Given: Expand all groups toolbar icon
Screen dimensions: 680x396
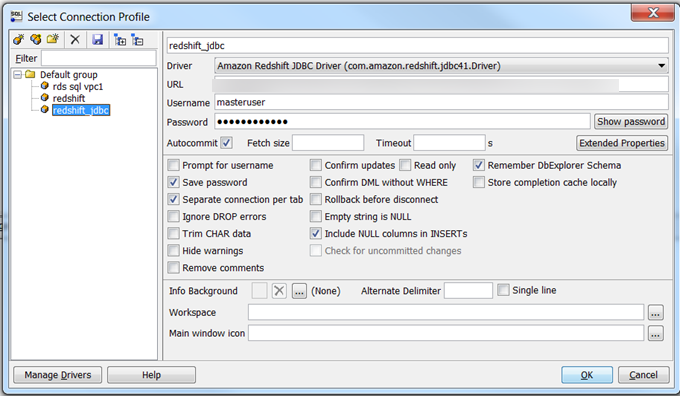Looking at the screenshot, I should pos(120,40).
